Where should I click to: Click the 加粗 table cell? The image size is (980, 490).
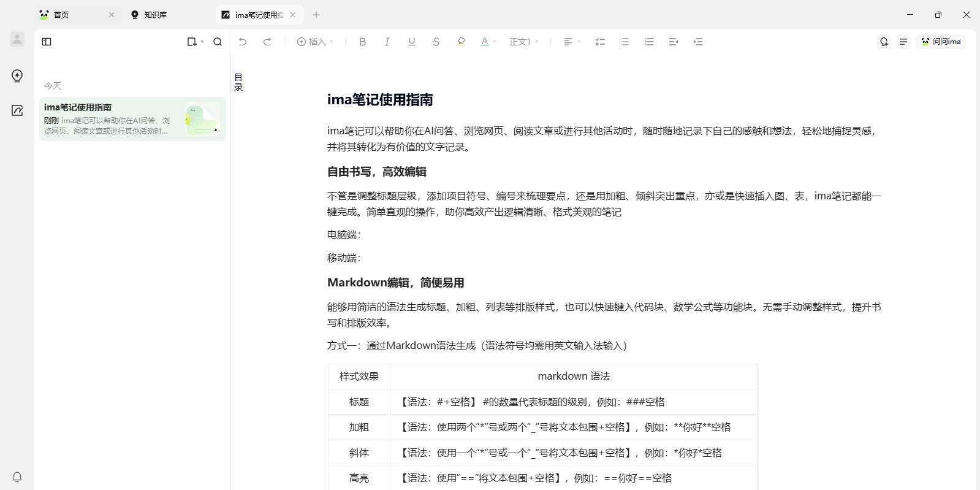point(359,427)
